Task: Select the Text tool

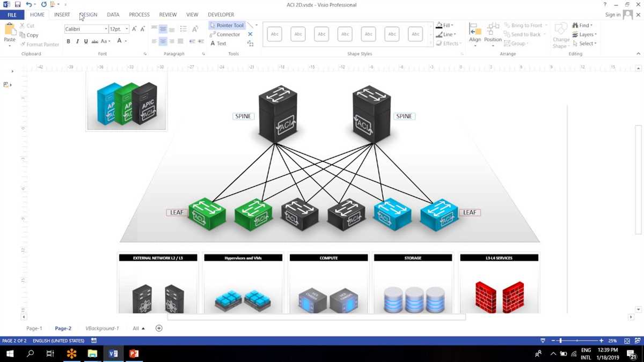Action: pos(219,43)
